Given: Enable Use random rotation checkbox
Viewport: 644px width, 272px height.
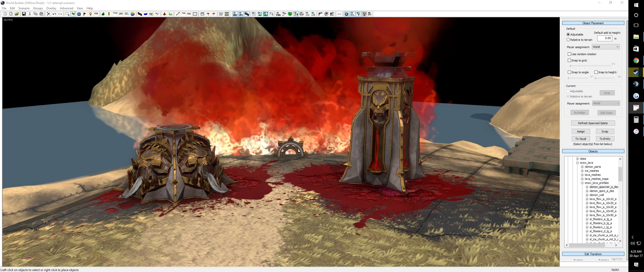Looking at the screenshot, I should [x=569, y=54].
